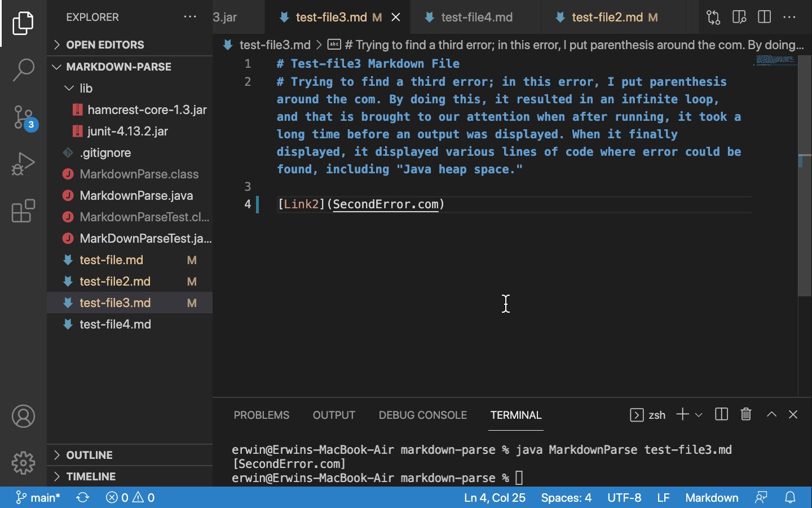Open the OUTPUT panel tab
812x508 pixels.
[x=334, y=415]
